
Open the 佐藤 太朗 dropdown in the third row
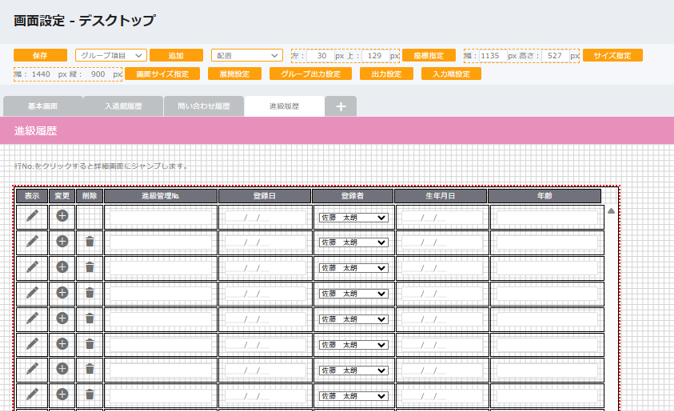pos(353,268)
